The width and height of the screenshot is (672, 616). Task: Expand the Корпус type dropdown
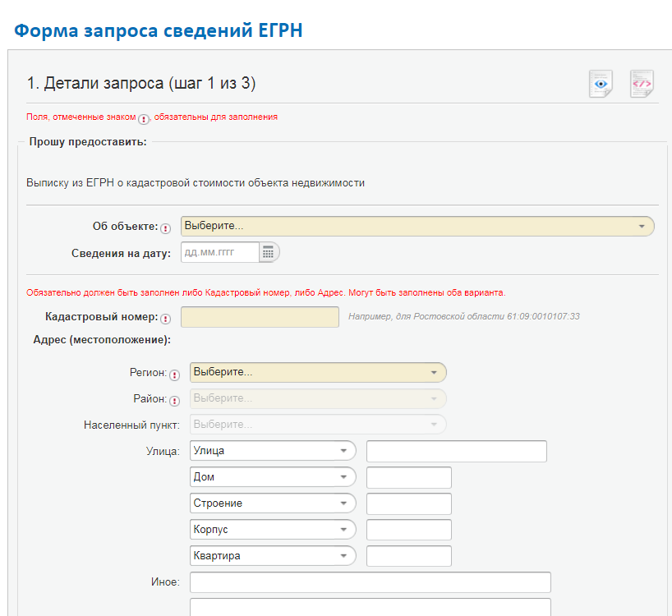272,530
